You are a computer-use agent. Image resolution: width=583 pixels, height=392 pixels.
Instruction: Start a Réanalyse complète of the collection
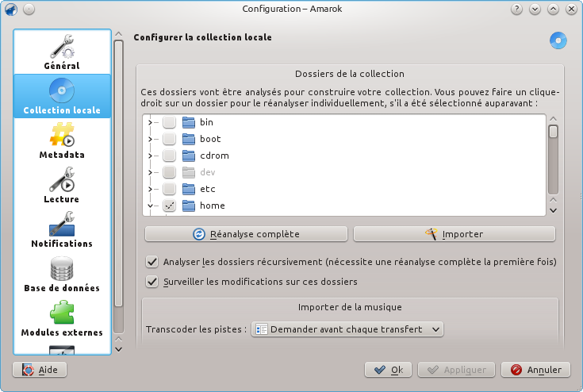pos(246,234)
